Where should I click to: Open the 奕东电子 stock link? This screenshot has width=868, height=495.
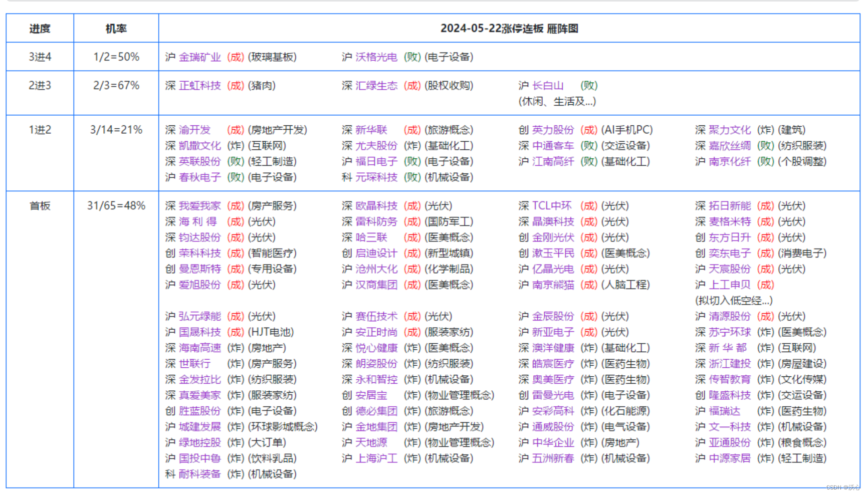pos(730,254)
